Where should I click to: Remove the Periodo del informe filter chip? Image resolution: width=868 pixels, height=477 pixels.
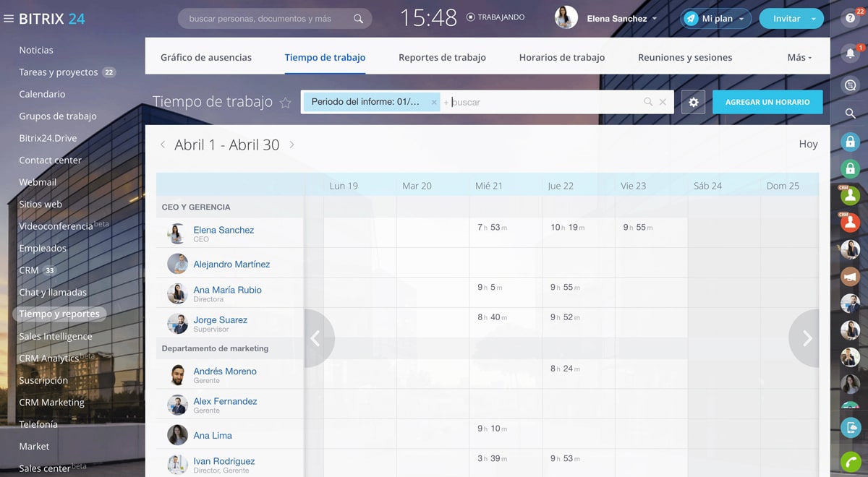tap(434, 103)
